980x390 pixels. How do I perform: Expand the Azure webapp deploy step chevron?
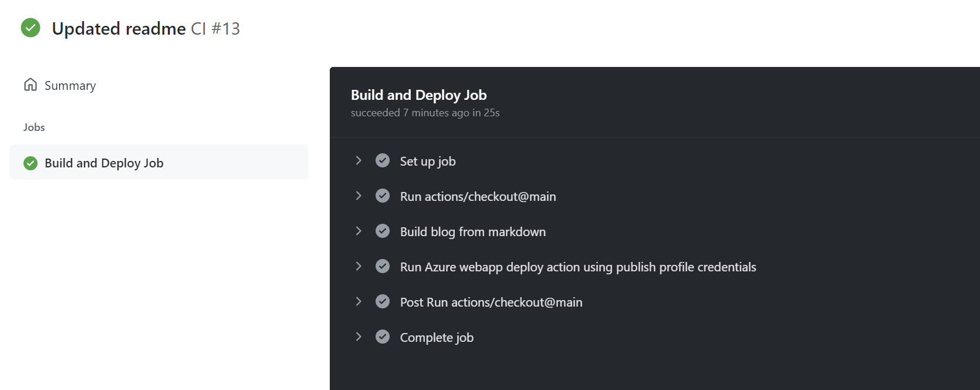pyautogui.click(x=359, y=266)
